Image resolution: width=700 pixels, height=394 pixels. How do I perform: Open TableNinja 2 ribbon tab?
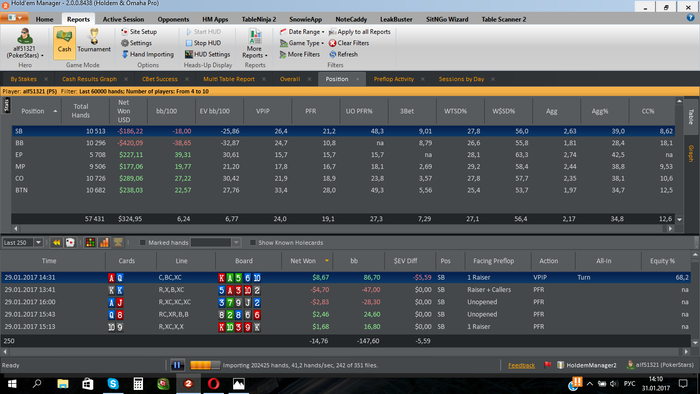click(259, 19)
